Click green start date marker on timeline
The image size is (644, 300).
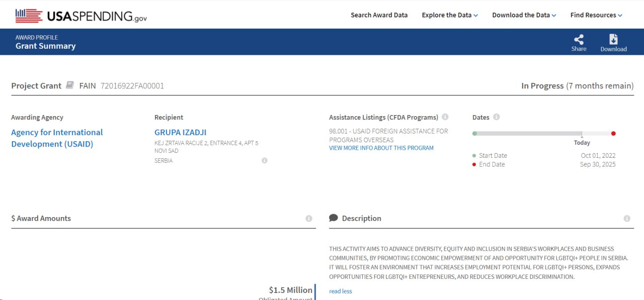tap(474, 134)
